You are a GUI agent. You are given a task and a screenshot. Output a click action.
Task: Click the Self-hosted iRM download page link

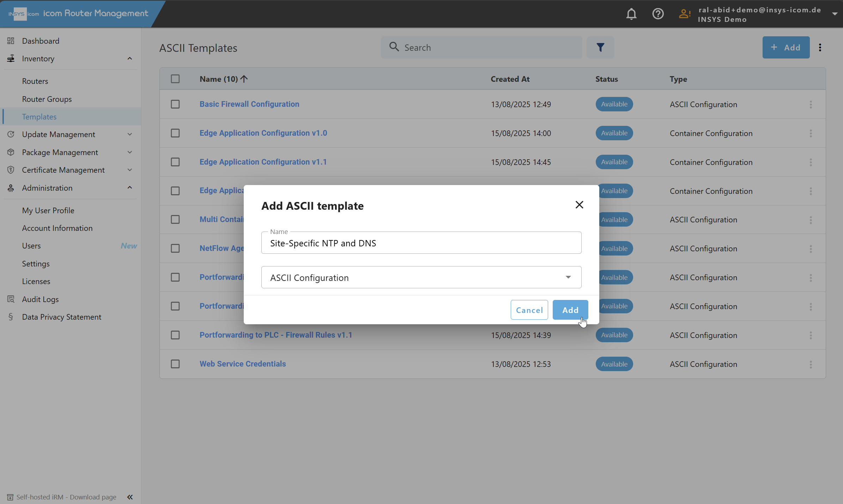point(66,497)
